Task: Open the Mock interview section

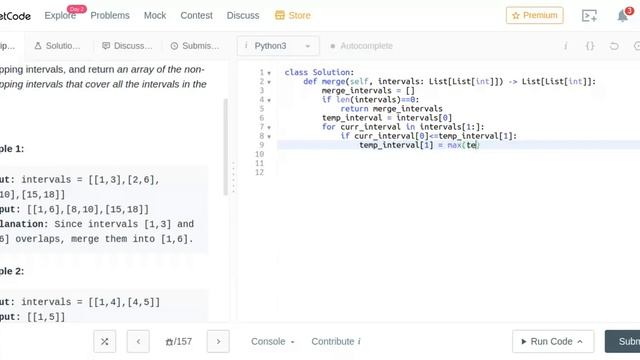Action: click(155, 16)
